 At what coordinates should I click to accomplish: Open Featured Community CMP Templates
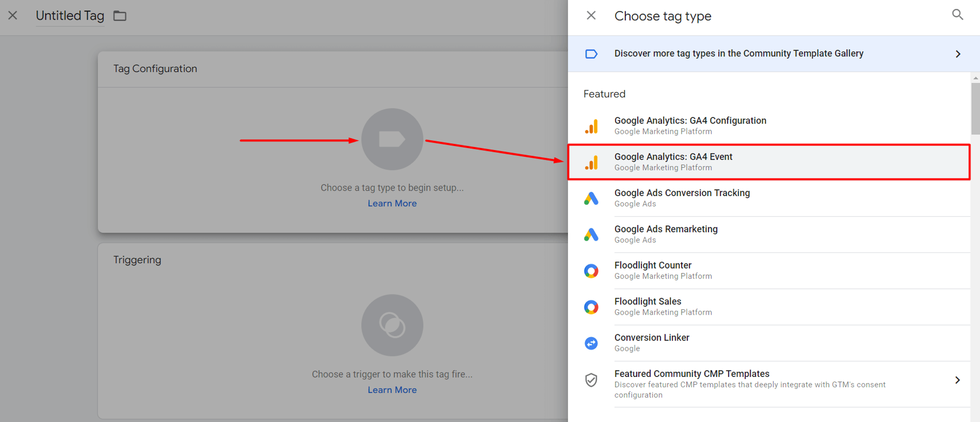tap(769, 384)
